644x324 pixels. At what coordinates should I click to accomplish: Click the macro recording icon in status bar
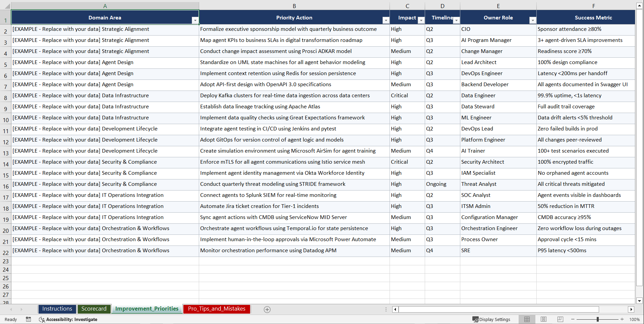(28, 319)
